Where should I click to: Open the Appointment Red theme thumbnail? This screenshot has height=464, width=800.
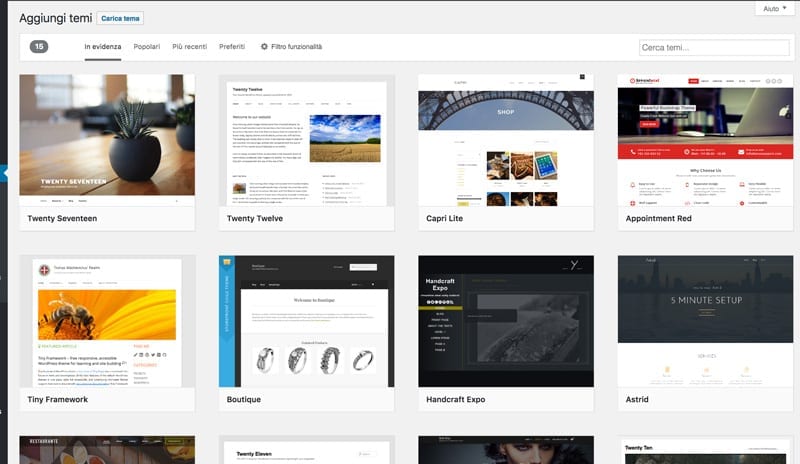[705, 139]
